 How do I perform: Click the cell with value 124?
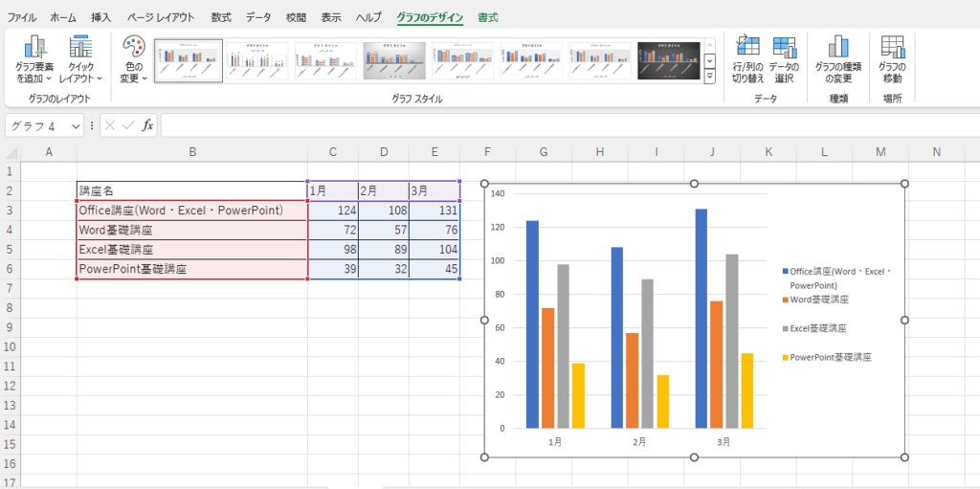tap(333, 211)
